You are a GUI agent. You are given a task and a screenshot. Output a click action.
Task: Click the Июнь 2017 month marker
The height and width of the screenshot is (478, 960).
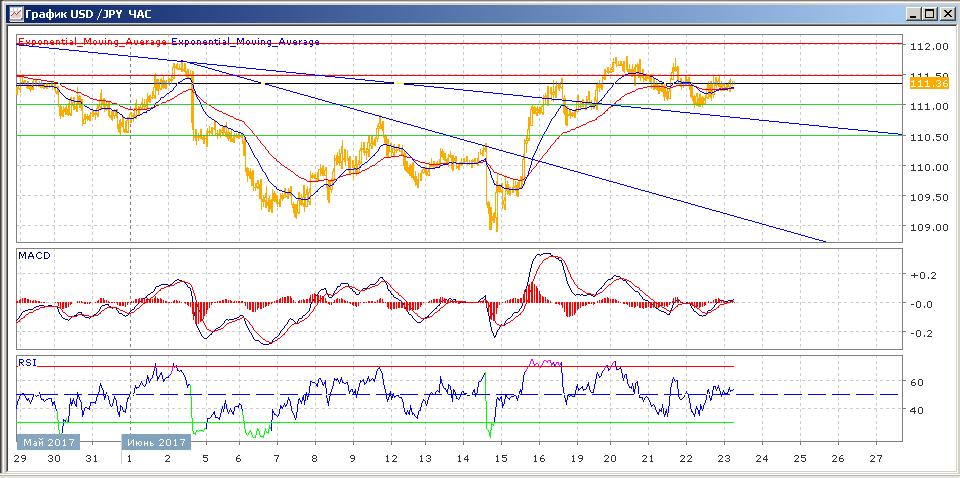coord(155,442)
